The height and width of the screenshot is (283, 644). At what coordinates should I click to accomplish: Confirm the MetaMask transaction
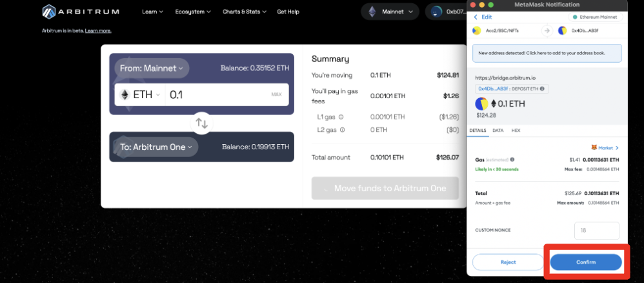click(586, 262)
